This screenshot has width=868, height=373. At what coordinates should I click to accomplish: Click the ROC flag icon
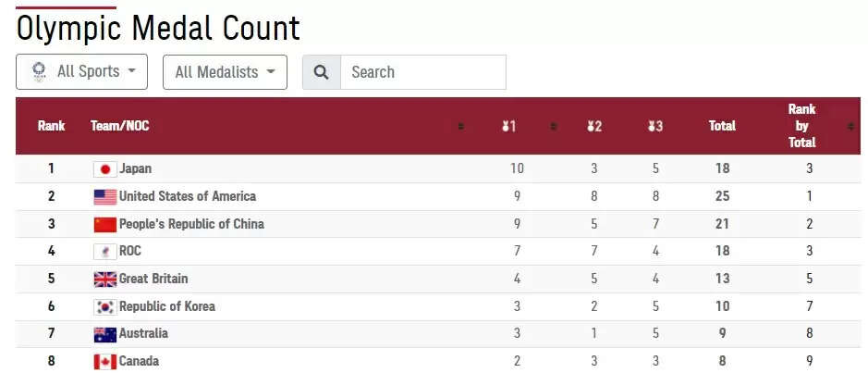[x=104, y=251]
